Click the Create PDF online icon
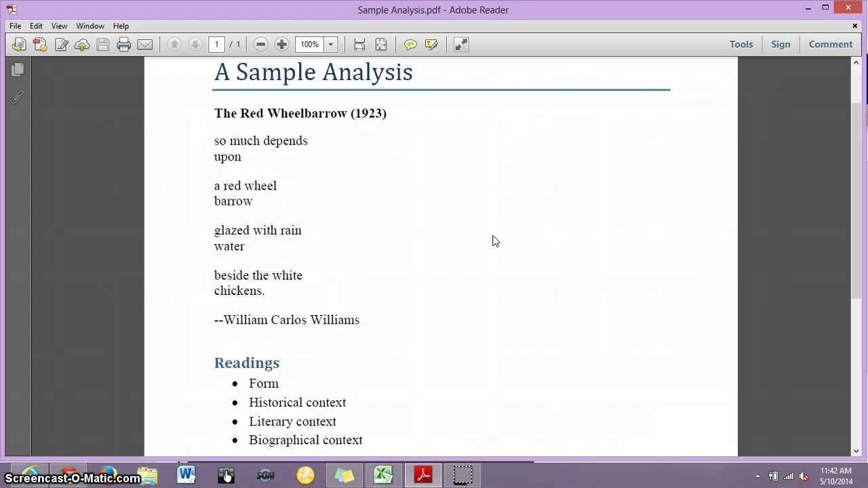Screen dimensions: 868x488 pyautogui.click(x=40, y=45)
